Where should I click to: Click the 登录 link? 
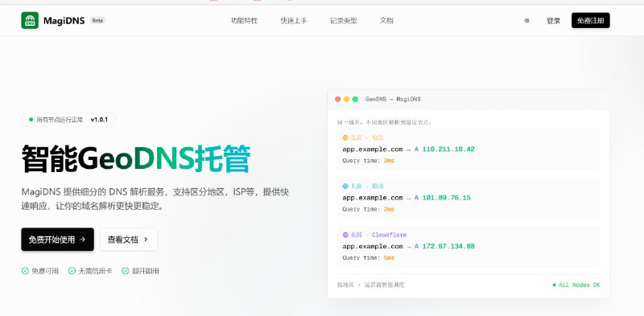(x=553, y=21)
